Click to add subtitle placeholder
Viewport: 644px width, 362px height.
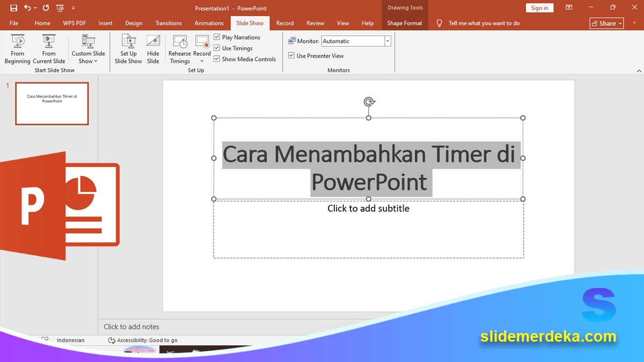369,228
